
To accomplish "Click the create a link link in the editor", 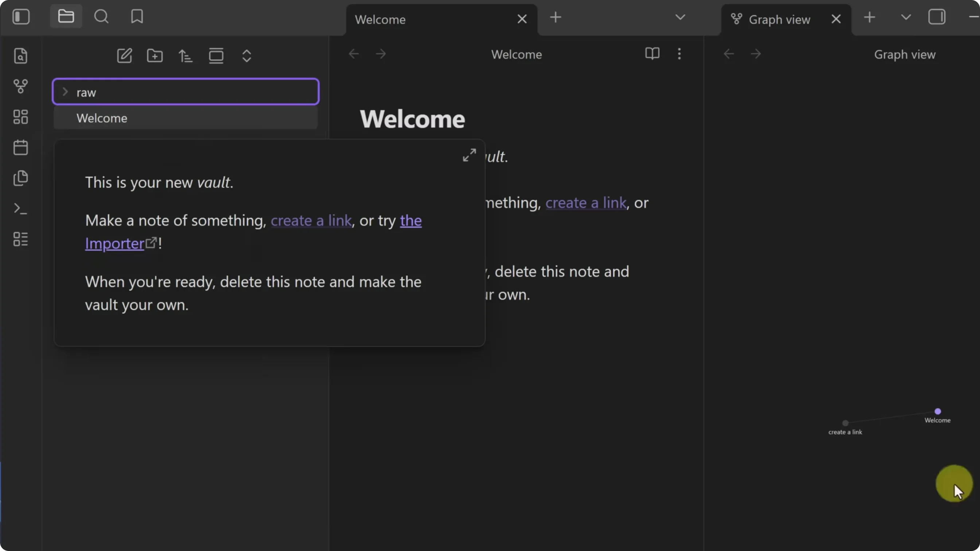I will [x=586, y=203].
